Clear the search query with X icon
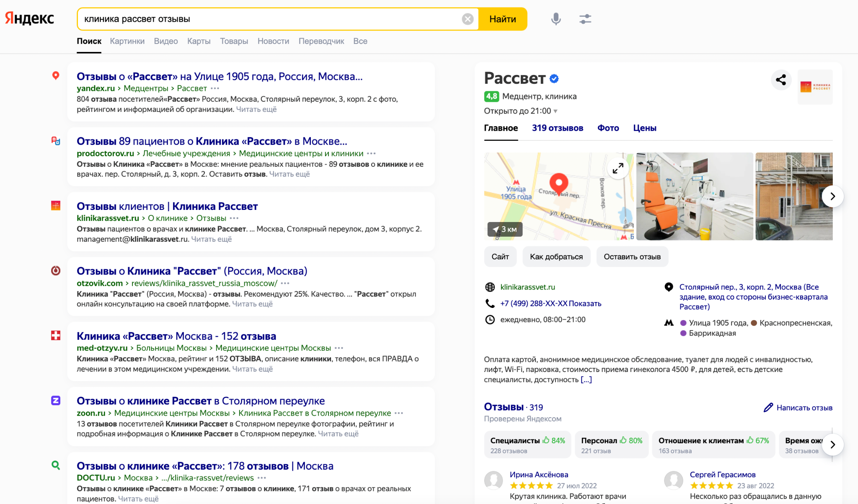The image size is (858, 504). (468, 19)
